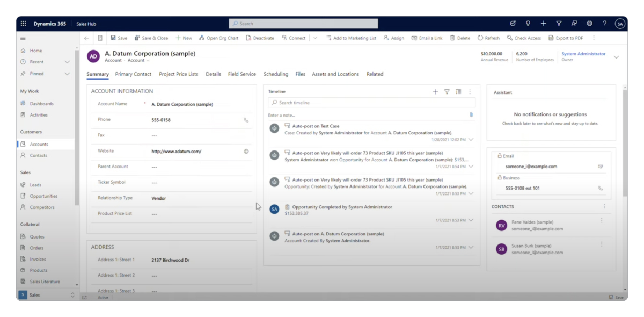Open the Sales area switcher
Screen dimensions: 644x317
pos(47,295)
